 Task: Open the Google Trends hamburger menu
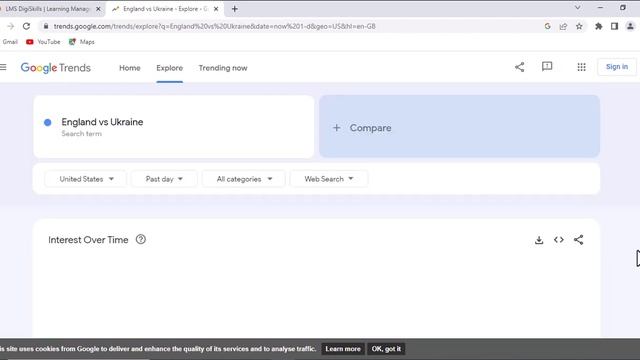click(x=3, y=67)
